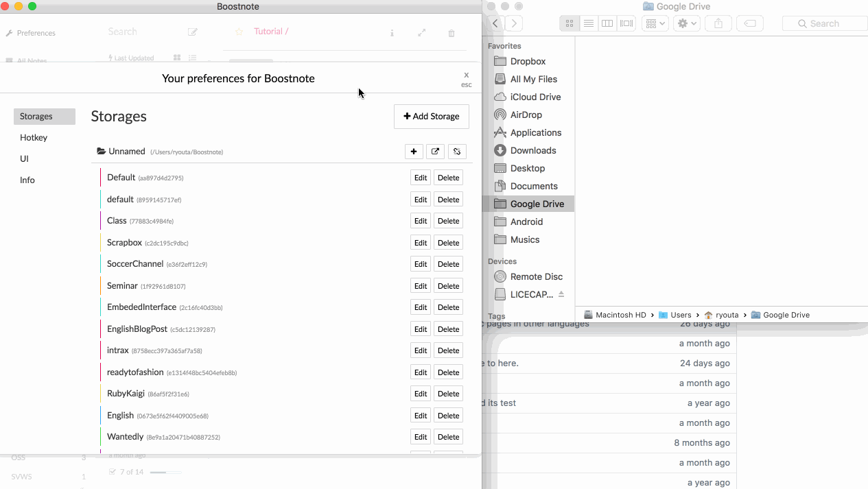Open the Finder action gear dropdown
This screenshot has width=868, height=489.
point(686,23)
